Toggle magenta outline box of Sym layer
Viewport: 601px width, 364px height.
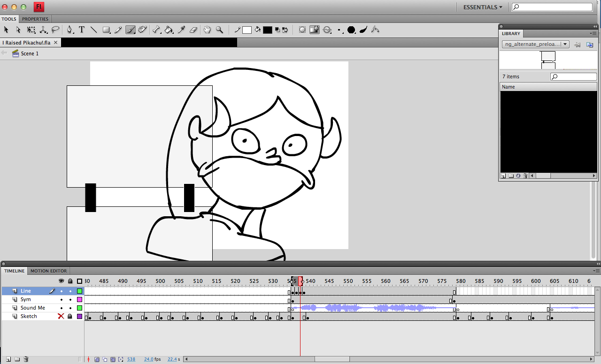(80, 300)
